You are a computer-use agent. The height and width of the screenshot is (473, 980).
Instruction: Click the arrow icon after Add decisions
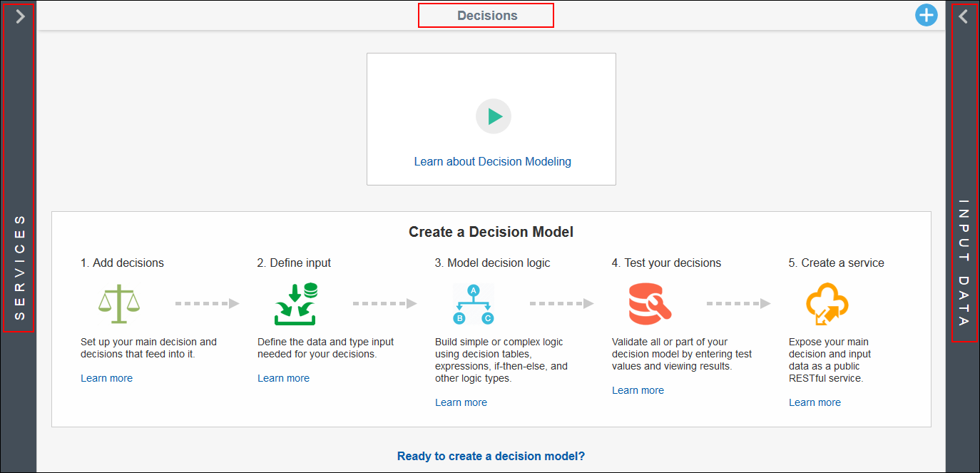point(208,302)
